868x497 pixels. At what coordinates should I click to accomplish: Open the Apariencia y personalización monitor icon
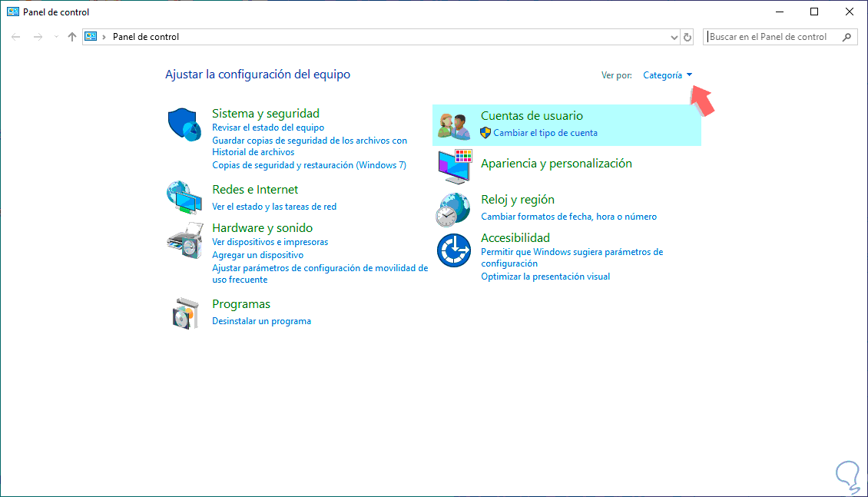[455, 166]
